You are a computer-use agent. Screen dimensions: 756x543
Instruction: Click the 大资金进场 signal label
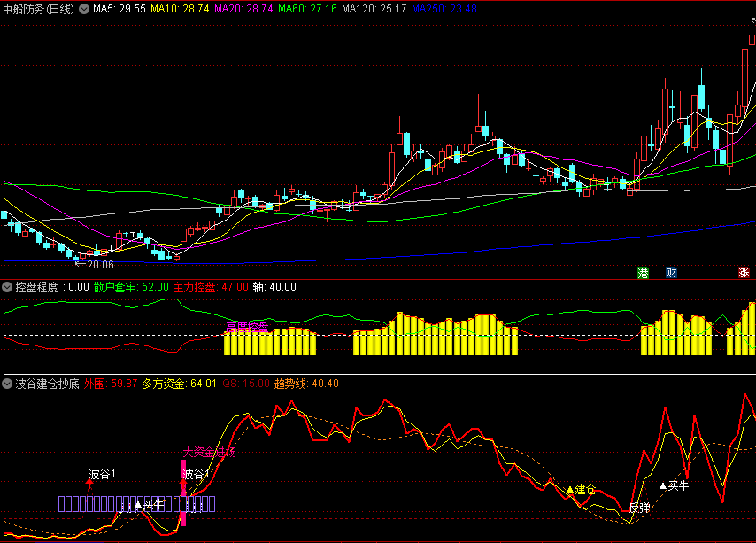tap(209, 453)
